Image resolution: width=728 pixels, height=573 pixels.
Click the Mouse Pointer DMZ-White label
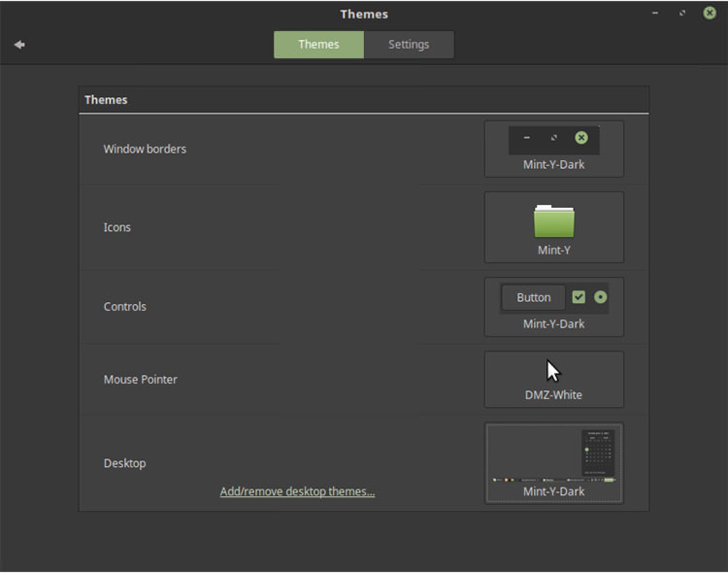[553, 395]
